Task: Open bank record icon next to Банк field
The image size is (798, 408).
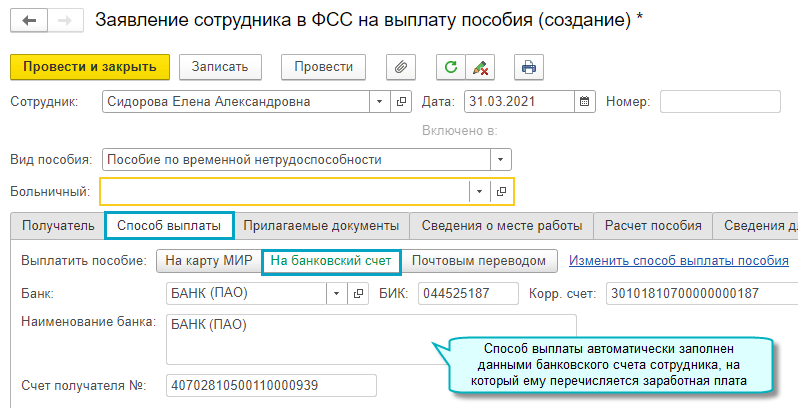Action: pos(358,294)
